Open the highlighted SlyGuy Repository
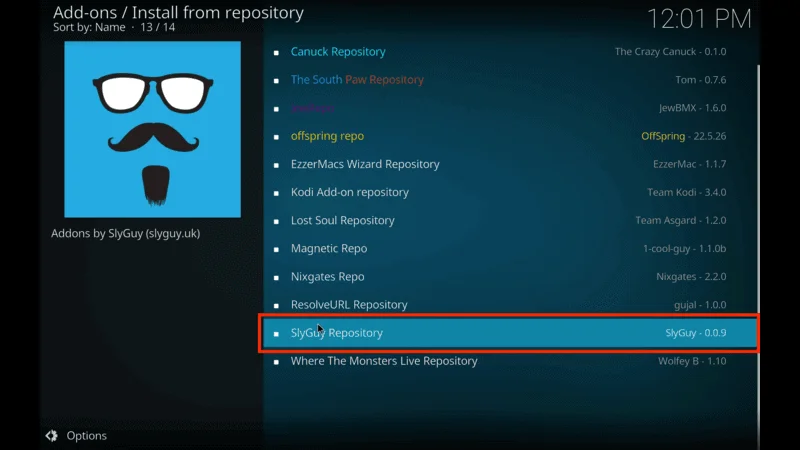Image resolution: width=800 pixels, height=450 pixels. (x=337, y=333)
